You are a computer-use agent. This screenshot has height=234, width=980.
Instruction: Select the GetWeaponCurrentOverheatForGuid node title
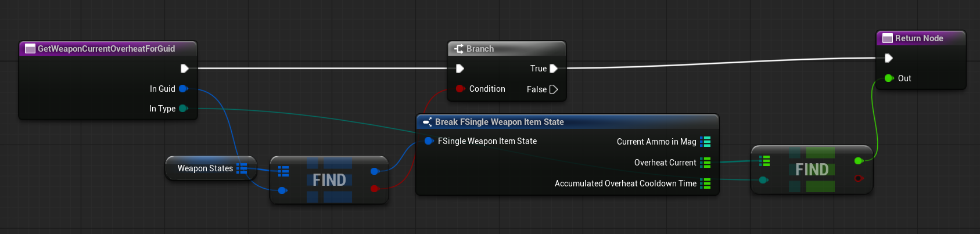107,49
